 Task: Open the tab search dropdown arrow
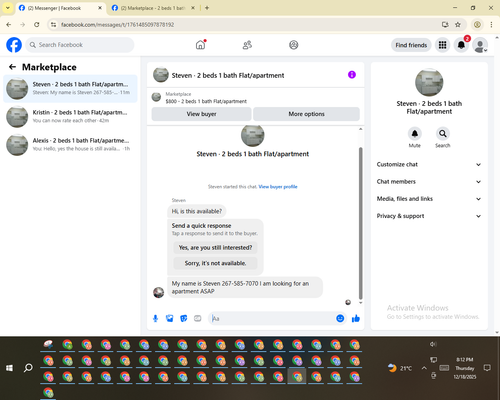pyautogui.click(x=8, y=8)
